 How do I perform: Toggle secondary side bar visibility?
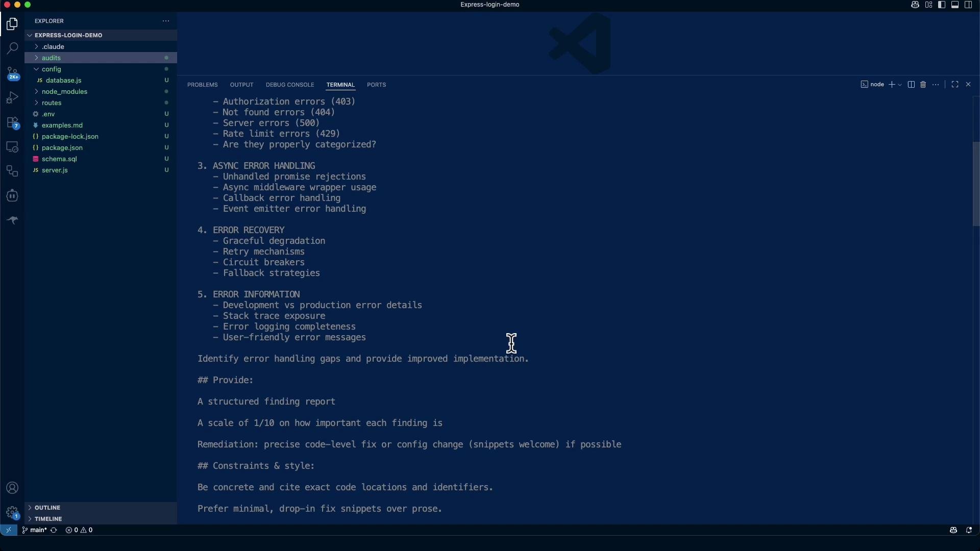968,5
